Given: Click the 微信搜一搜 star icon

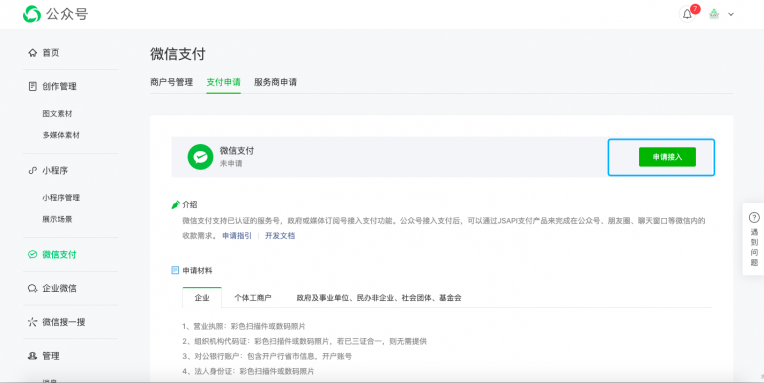Looking at the screenshot, I should pos(32,322).
